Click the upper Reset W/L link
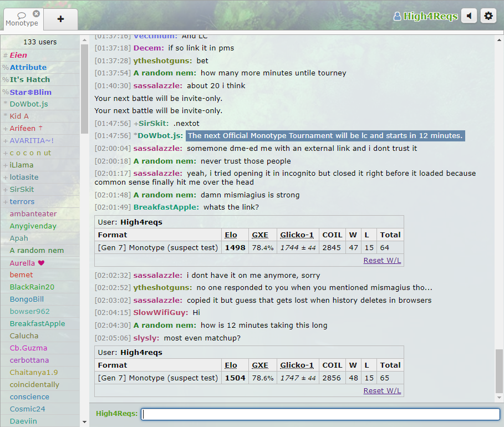 click(x=382, y=260)
